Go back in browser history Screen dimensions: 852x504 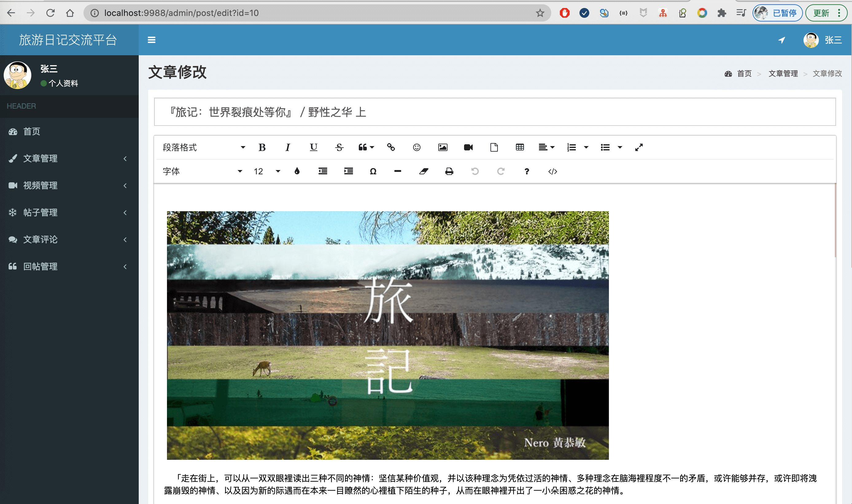(11, 13)
